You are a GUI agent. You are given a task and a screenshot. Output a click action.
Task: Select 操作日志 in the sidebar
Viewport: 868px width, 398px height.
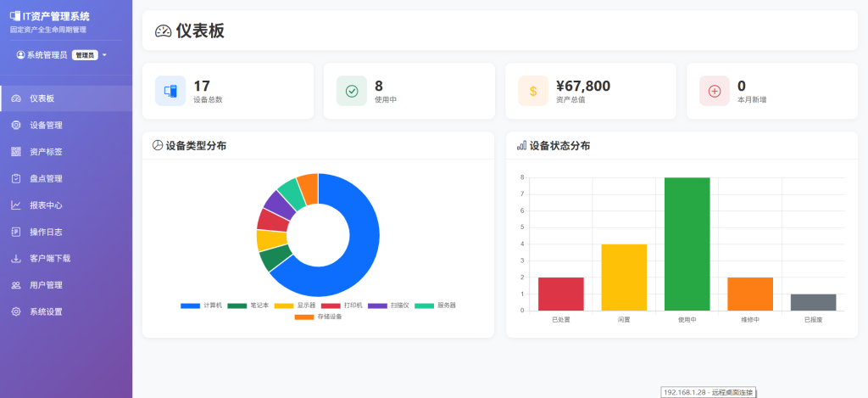pos(66,232)
